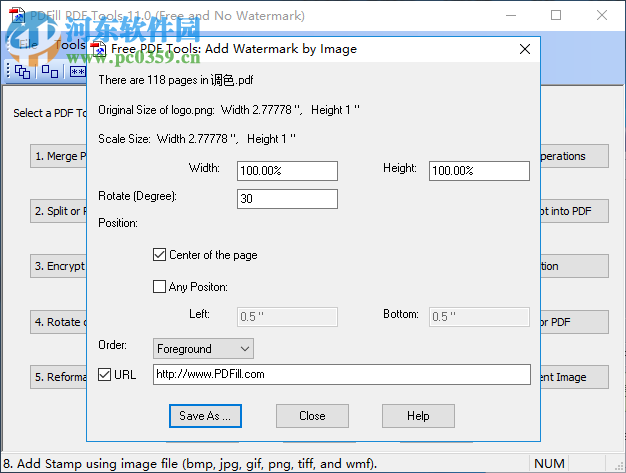Click the URL text field
Screen dimensions: 626x473
[342, 374]
